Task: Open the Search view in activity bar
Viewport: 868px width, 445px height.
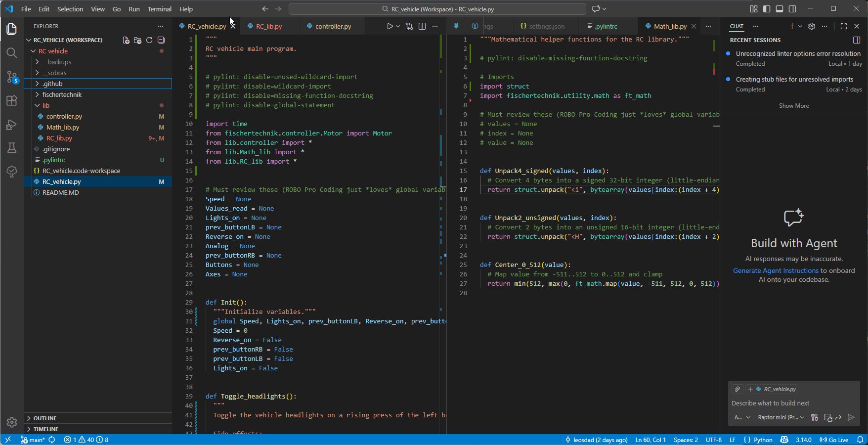Action: coord(12,53)
